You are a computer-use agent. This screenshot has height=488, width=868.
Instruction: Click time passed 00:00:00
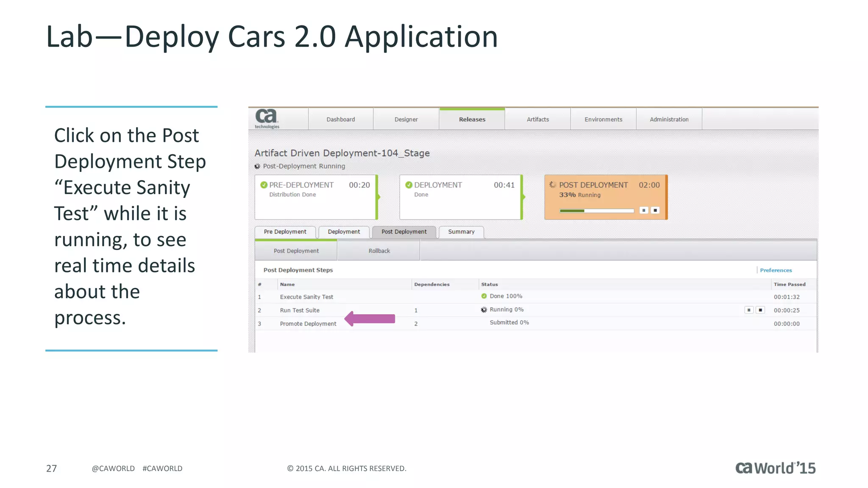tap(787, 324)
